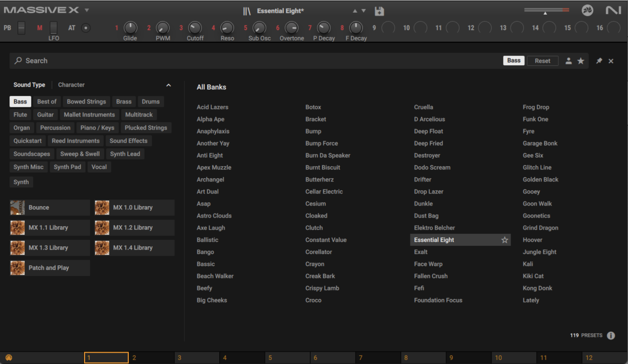The image size is (628, 364).
Task: Select the Sound Type tab
Action: [x=29, y=85]
